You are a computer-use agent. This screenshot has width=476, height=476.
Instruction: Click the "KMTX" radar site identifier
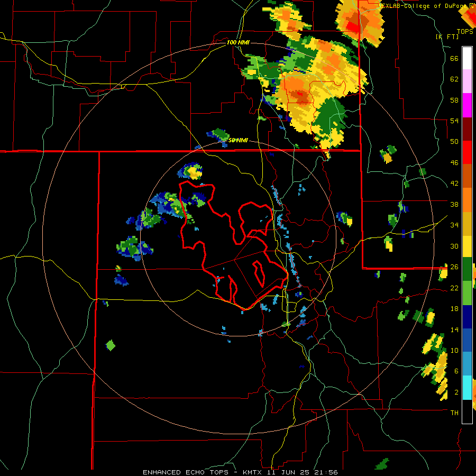[252, 472]
